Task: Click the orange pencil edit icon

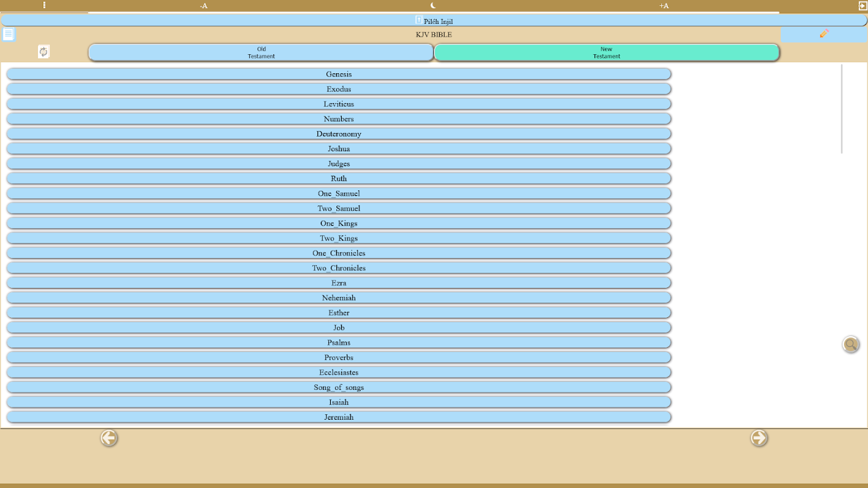Action: click(824, 34)
